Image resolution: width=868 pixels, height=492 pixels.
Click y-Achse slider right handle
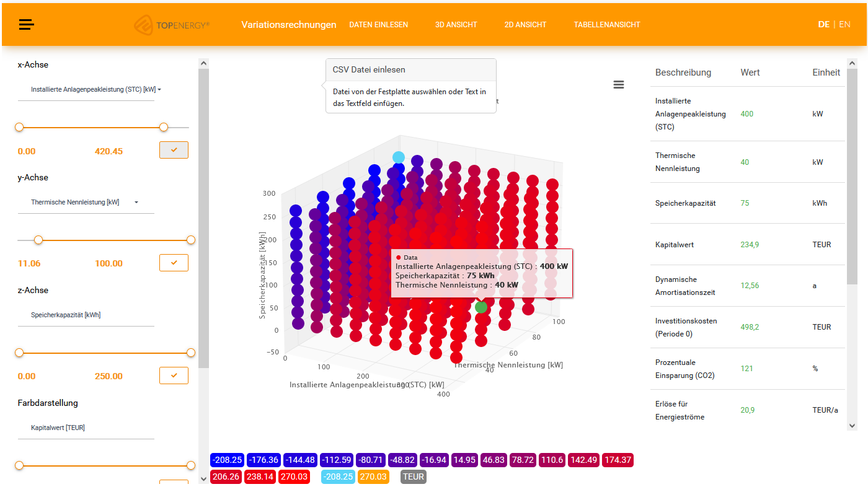[x=191, y=240]
